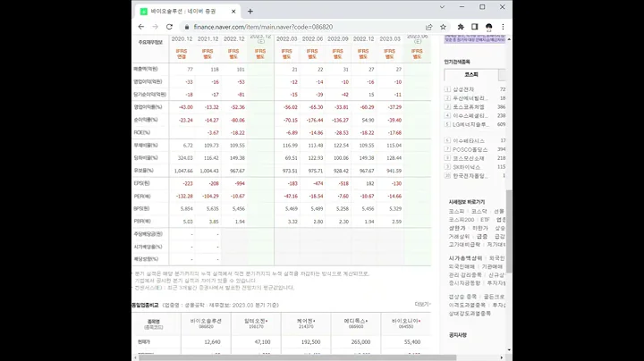Select the 코스피 tab in popular searches
644x361 pixels.
pos(471,75)
